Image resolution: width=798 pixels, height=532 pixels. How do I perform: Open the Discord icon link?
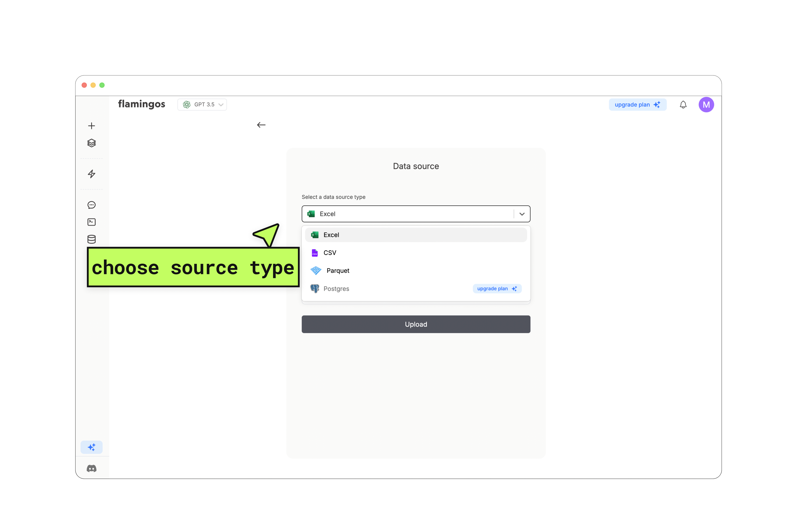(x=92, y=469)
